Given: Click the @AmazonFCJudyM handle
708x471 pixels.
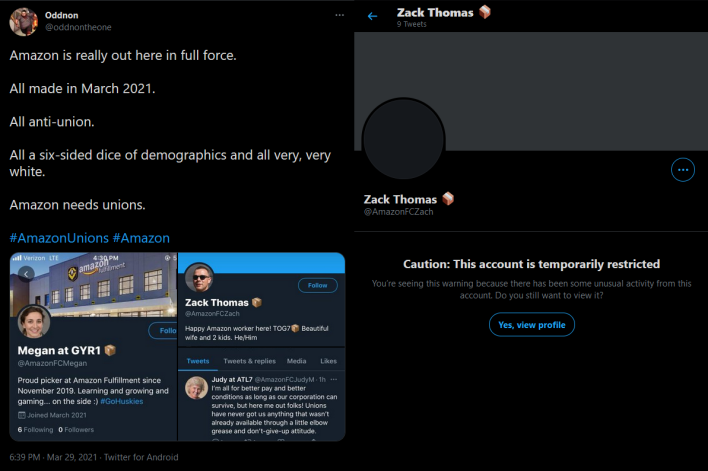Looking at the screenshot, I should coord(284,379).
